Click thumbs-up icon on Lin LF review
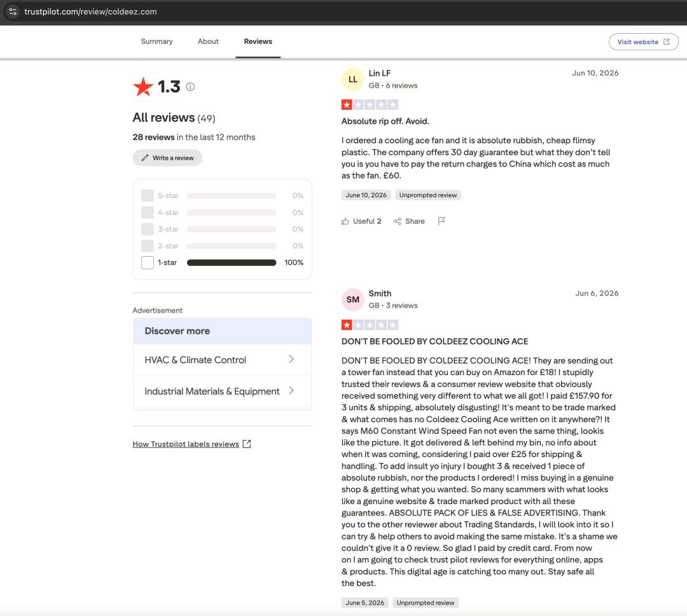The width and height of the screenshot is (687, 616). click(x=345, y=221)
